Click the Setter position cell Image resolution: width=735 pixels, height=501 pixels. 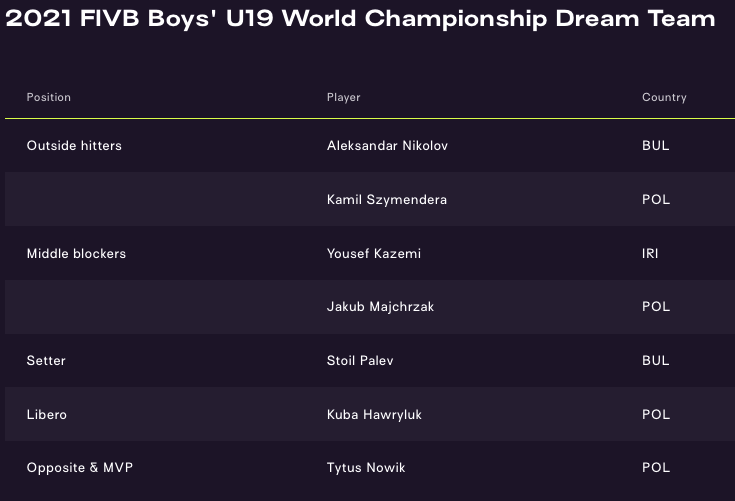46,361
